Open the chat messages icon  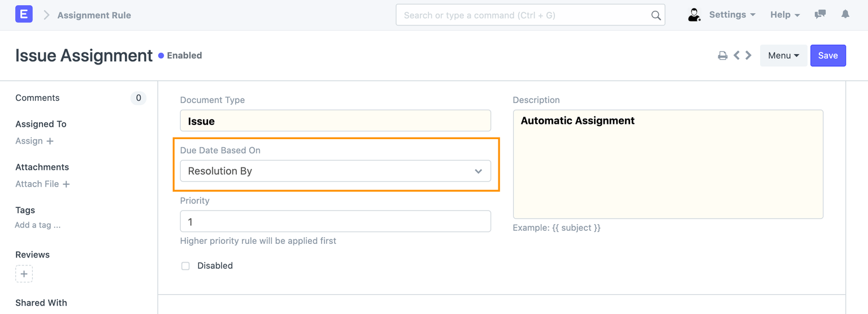click(820, 15)
